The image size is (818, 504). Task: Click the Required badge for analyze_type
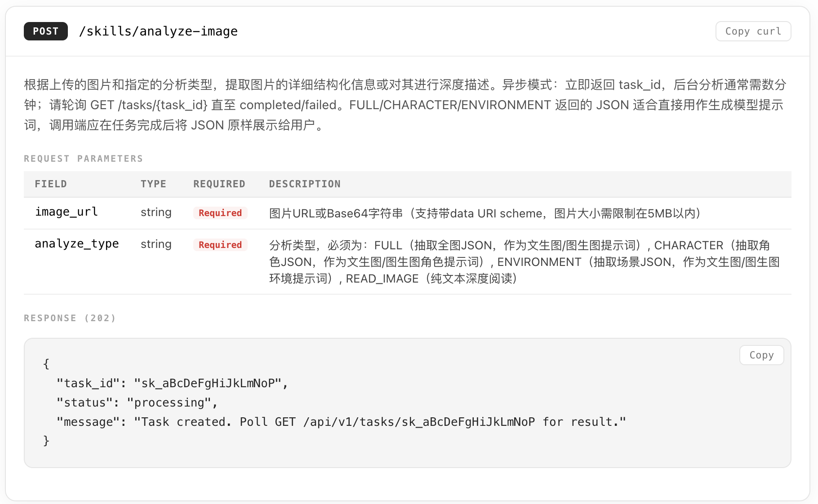[x=220, y=245]
